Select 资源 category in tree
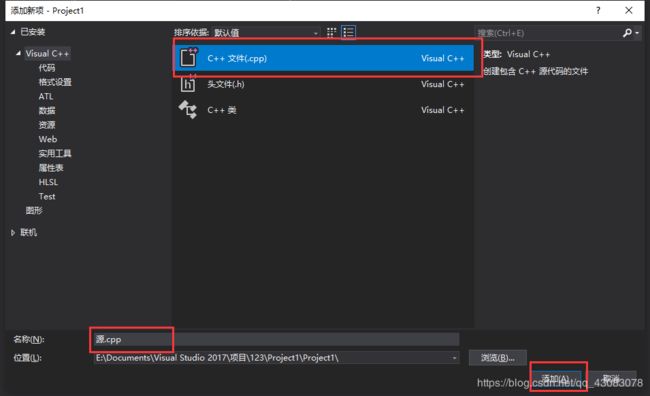 click(x=46, y=125)
